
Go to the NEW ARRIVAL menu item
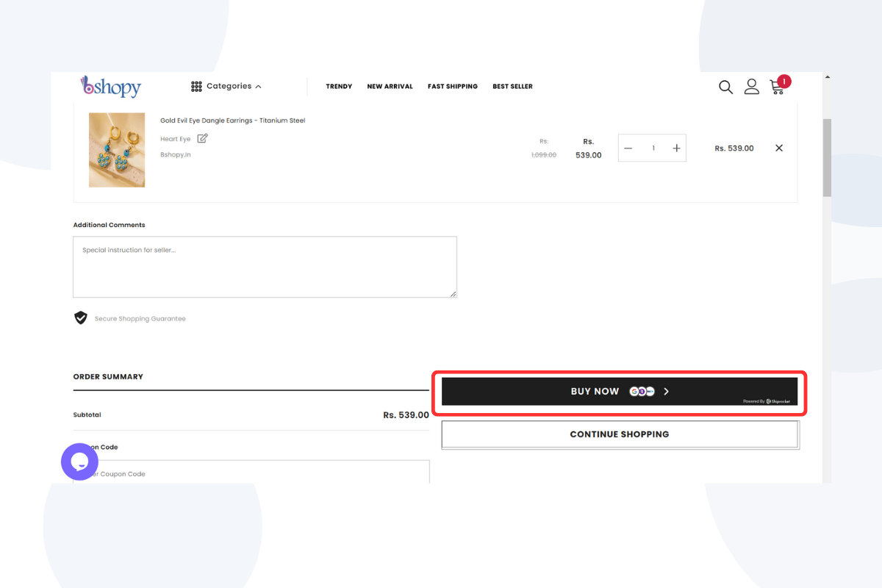pos(390,87)
